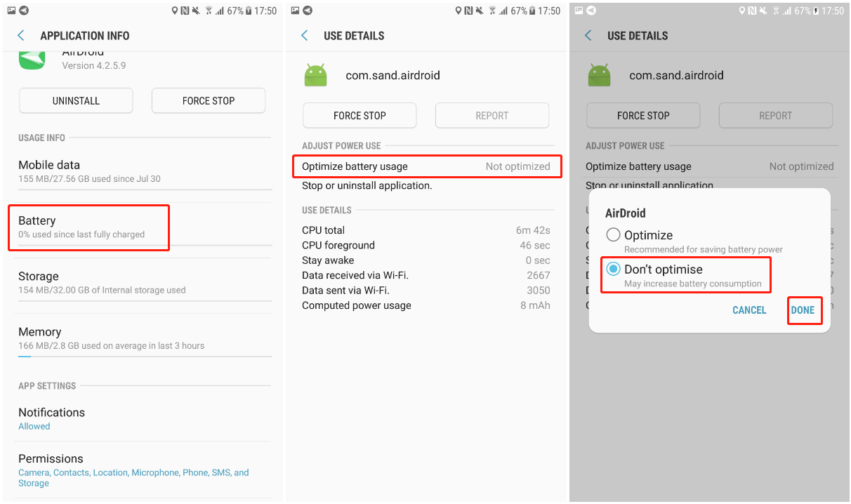Tap Cancel in the AirDroid dialog
The width and height of the screenshot is (851, 504).
(x=749, y=310)
